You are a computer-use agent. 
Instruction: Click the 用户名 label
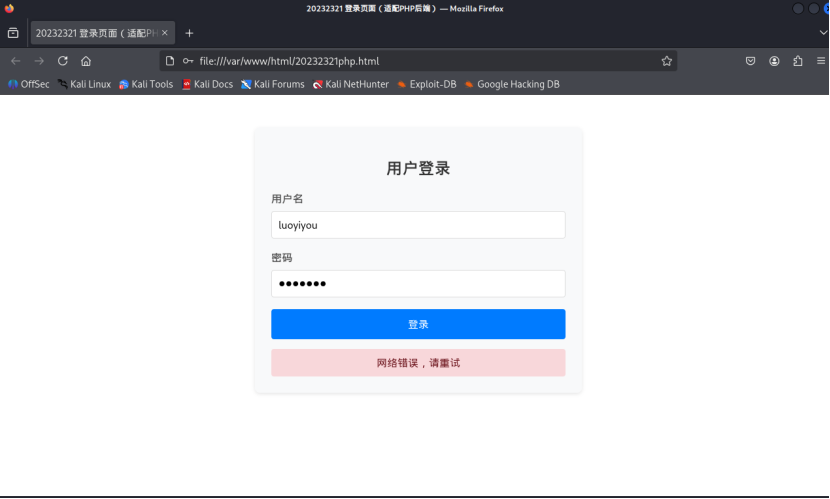pyautogui.click(x=287, y=198)
